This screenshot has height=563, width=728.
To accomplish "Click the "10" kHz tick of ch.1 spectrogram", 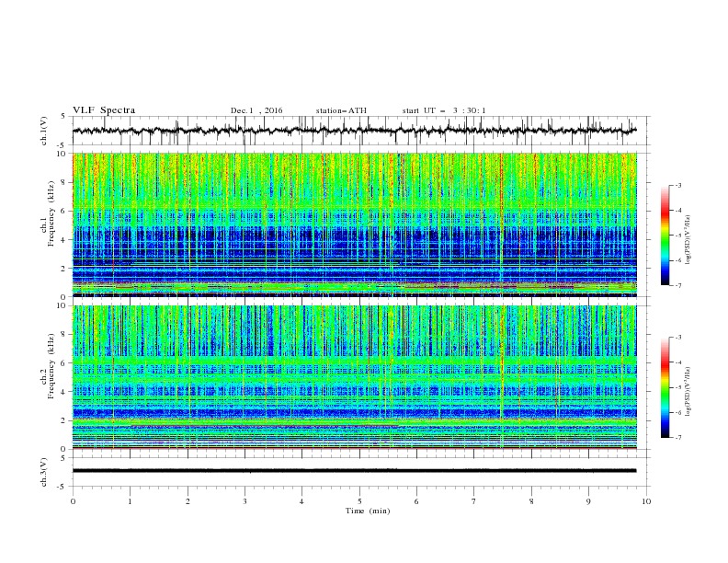I will [63, 154].
